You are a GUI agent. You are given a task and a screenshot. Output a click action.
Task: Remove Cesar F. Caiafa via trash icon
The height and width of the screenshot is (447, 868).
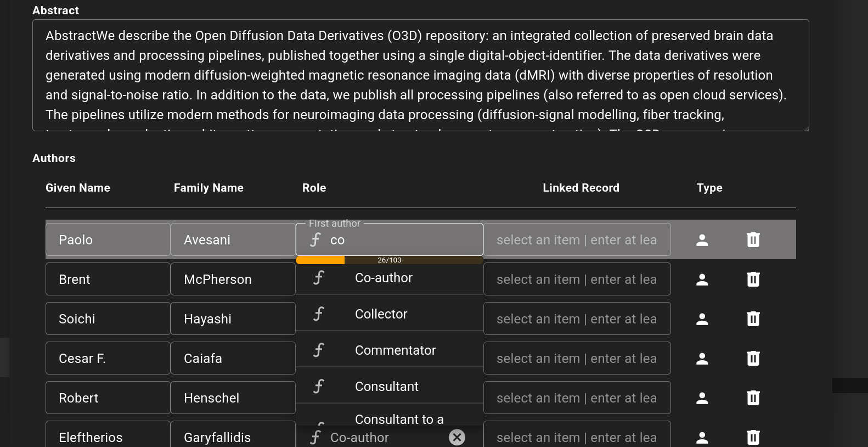point(753,359)
